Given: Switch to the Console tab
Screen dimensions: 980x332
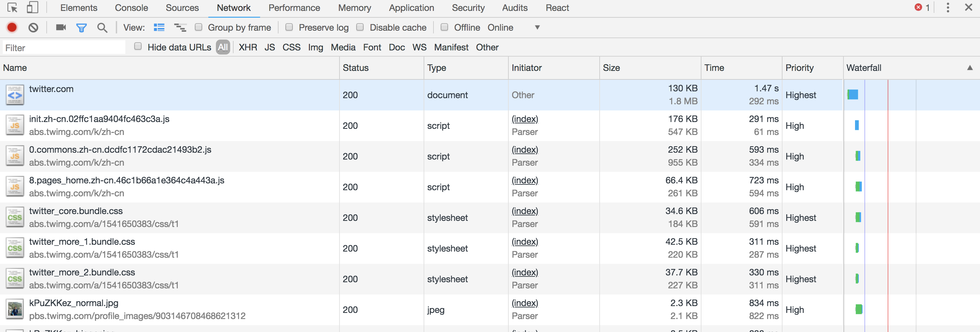Looking at the screenshot, I should click(x=131, y=7).
